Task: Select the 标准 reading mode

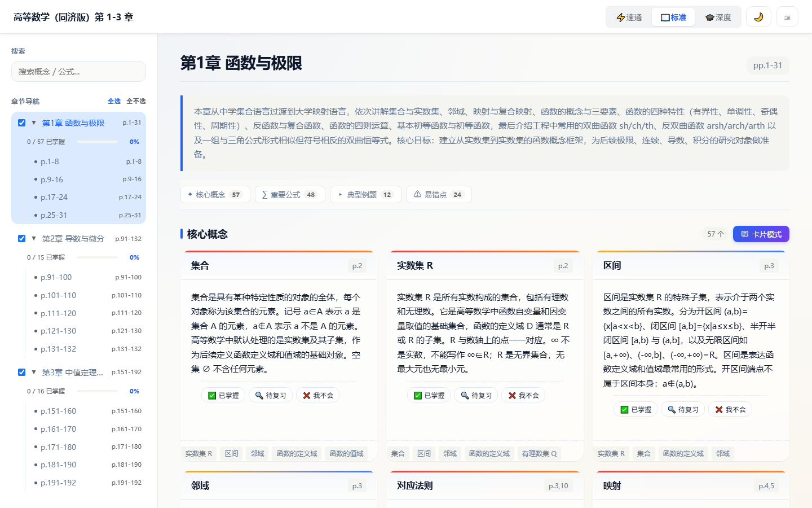Action: [x=673, y=17]
